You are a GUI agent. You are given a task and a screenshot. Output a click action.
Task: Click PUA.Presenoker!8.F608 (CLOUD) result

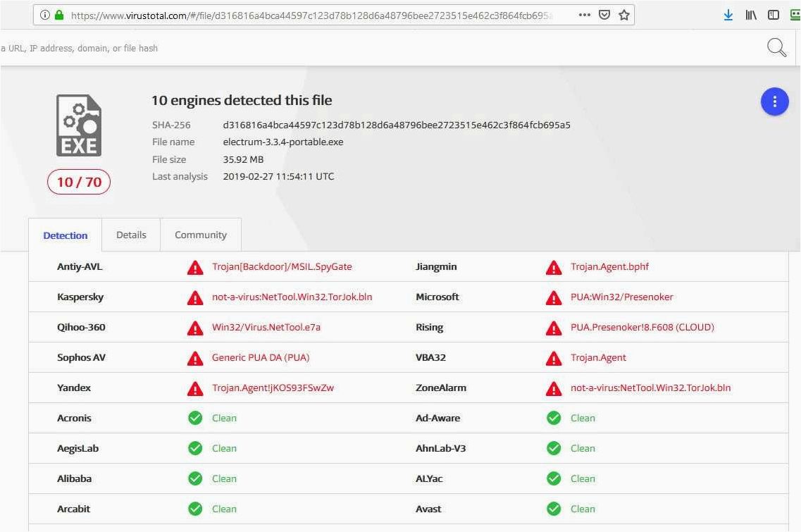pyautogui.click(x=642, y=327)
